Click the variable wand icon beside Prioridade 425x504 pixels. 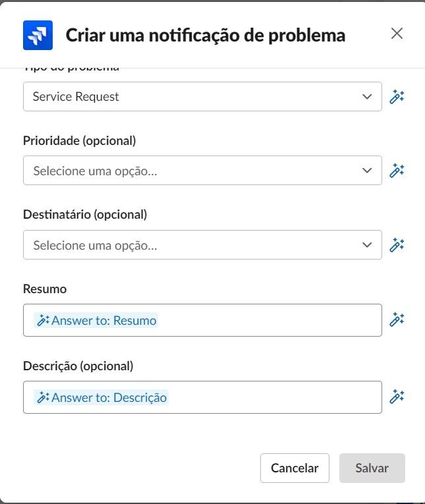(396, 171)
